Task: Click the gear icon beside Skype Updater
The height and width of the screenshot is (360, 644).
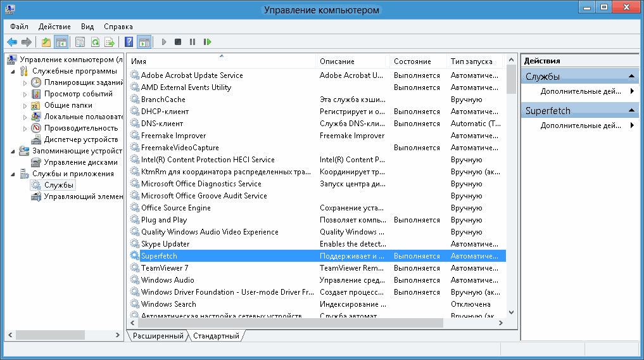Action: click(x=134, y=244)
